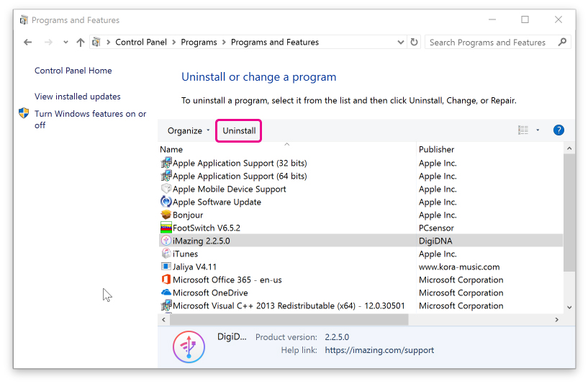Click 'DigiDNA' publisher cell
Image resolution: width=588 pixels, height=384 pixels.
click(435, 241)
